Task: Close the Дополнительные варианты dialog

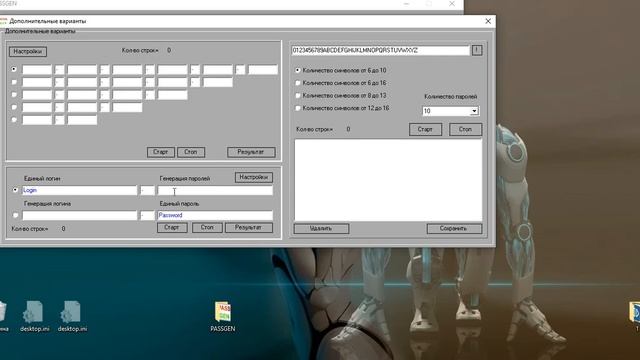Action: pyautogui.click(x=488, y=21)
